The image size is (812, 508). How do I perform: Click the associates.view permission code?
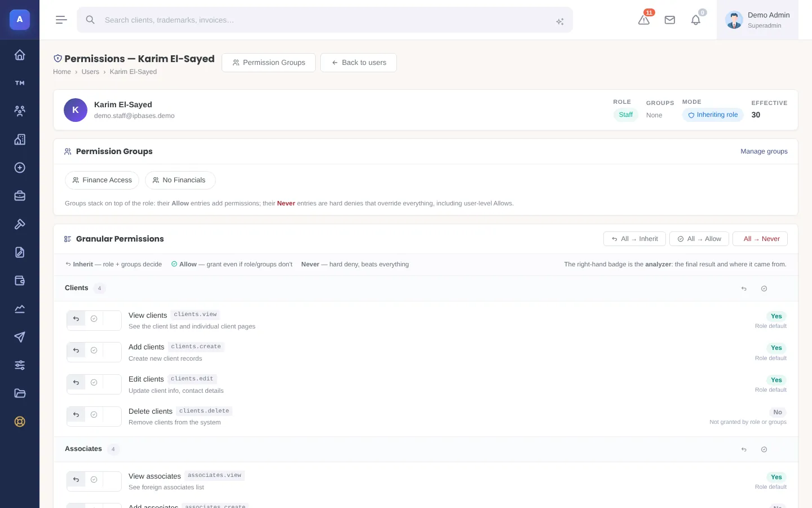point(214,475)
